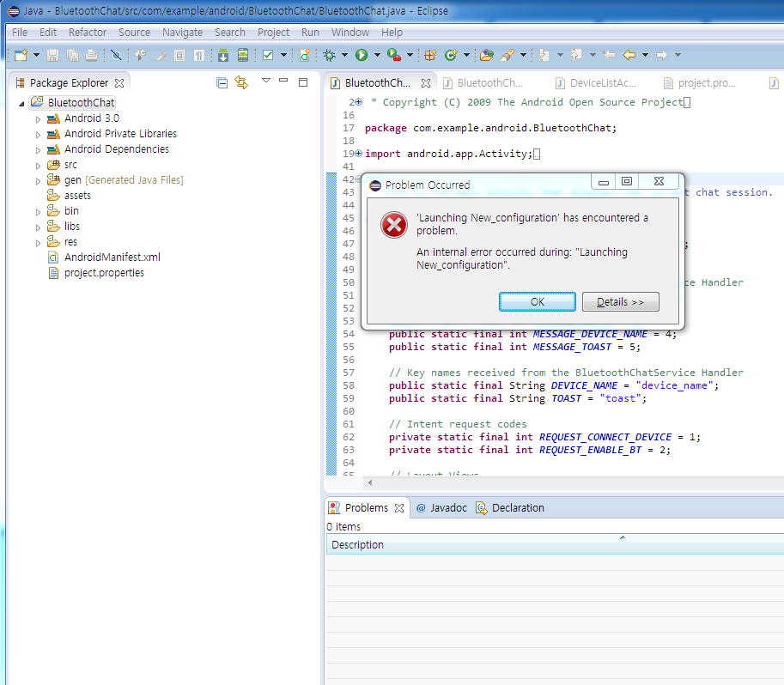Open the File menu
Screen dimensions: 784x685
click(20, 33)
